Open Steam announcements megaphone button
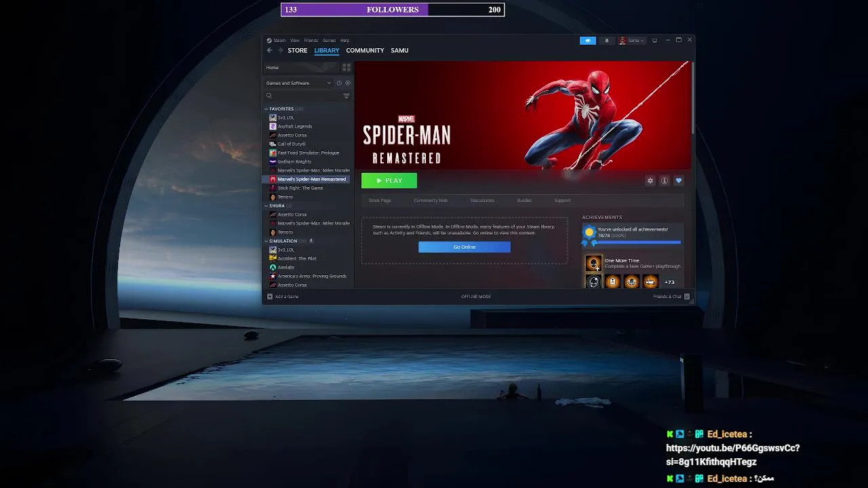The image size is (868, 488). tap(587, 40)
